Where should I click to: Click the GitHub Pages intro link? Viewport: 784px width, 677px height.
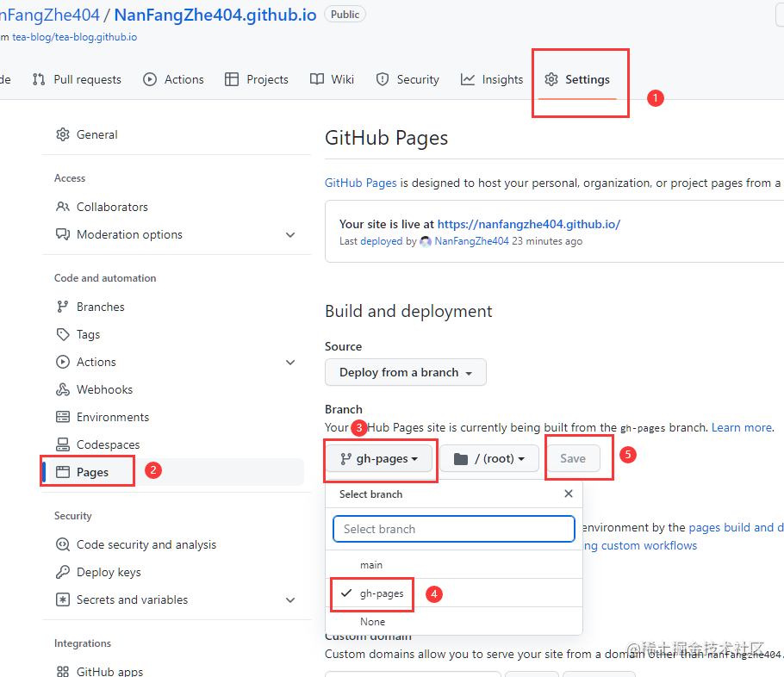pos(360,183)
